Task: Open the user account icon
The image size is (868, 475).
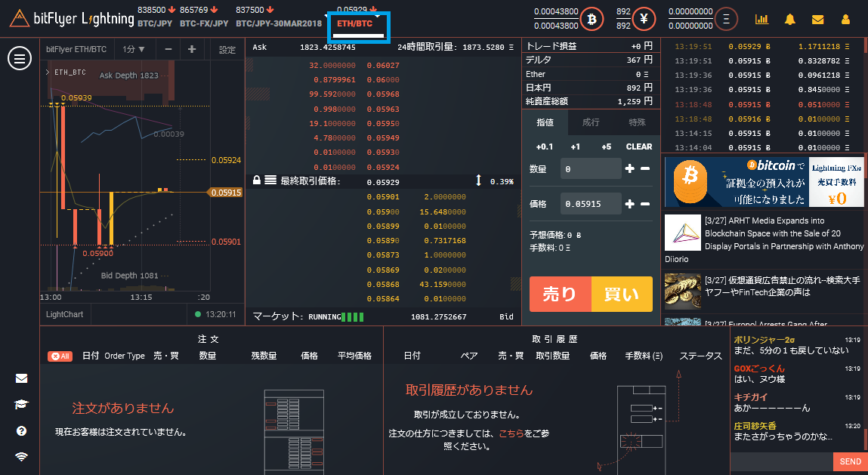Action: (x=845, y=20)
